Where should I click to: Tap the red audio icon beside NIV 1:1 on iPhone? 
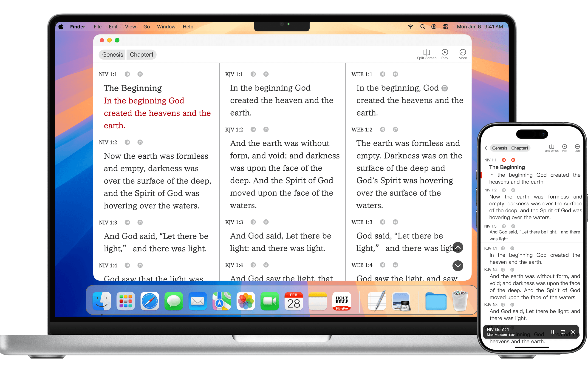click(x=504, y=160)
